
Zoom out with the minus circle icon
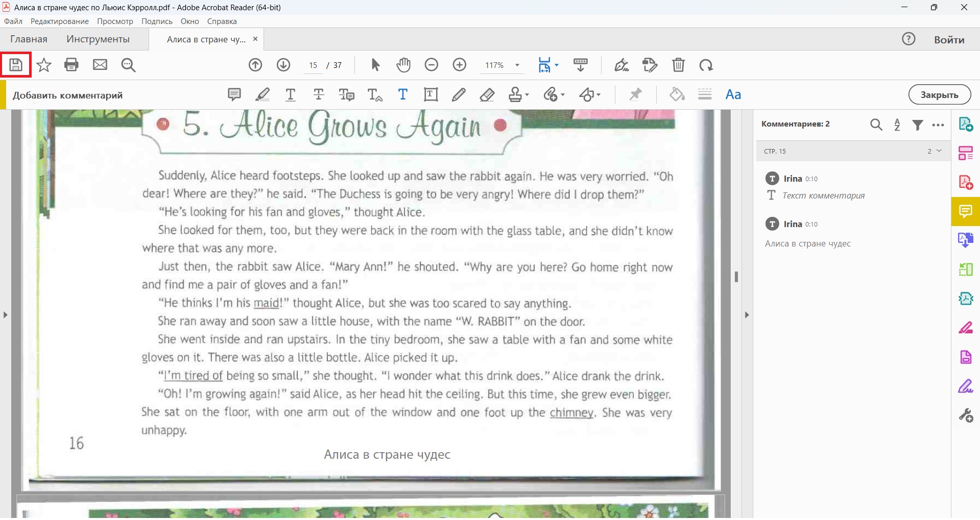(432, 65)
